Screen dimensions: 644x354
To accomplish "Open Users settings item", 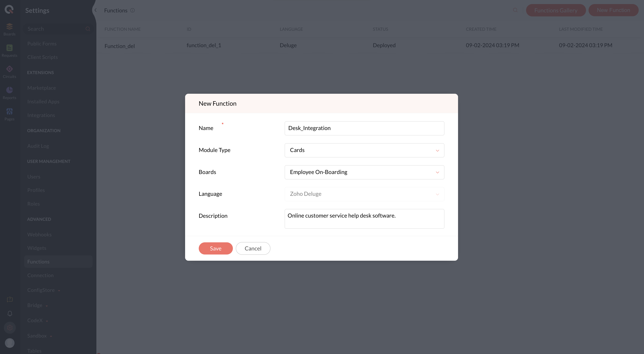I will [x=34, y=177].
